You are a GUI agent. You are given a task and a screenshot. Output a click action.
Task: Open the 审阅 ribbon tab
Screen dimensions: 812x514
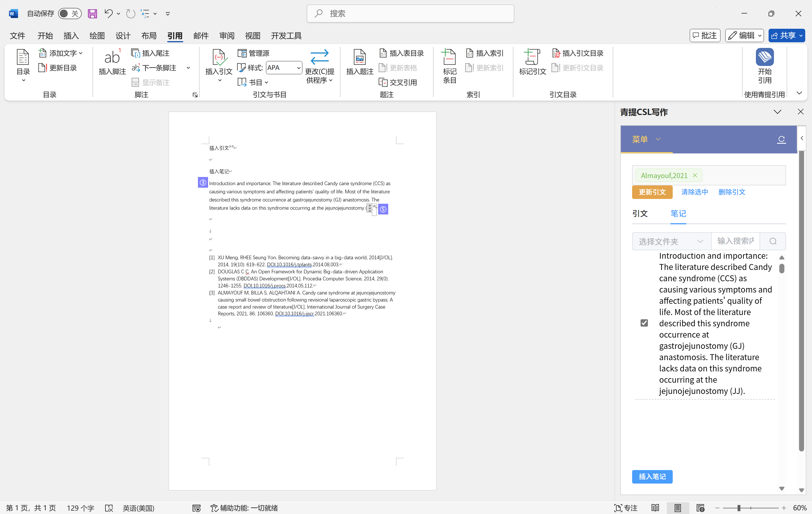click(x=227, y=36)
